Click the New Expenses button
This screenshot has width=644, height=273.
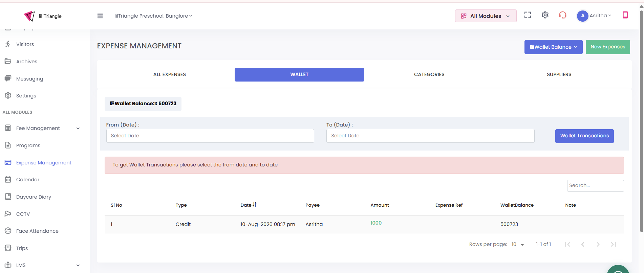pyautogui.click(x=608, y=47)
